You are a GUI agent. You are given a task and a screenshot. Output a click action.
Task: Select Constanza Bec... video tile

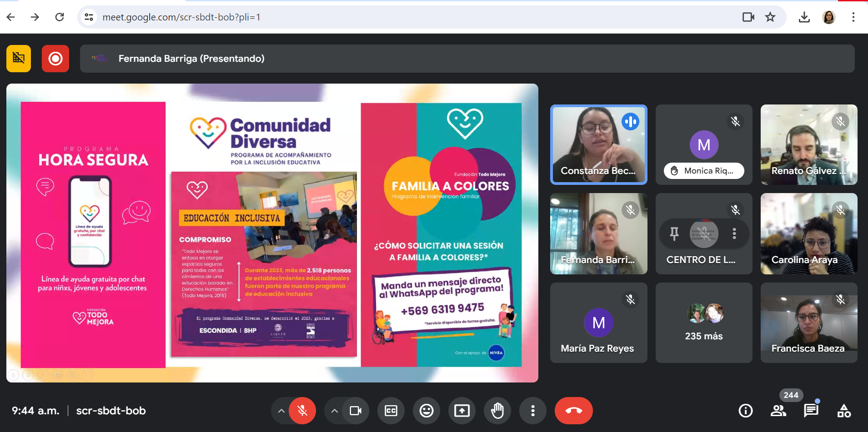point(598,144)
